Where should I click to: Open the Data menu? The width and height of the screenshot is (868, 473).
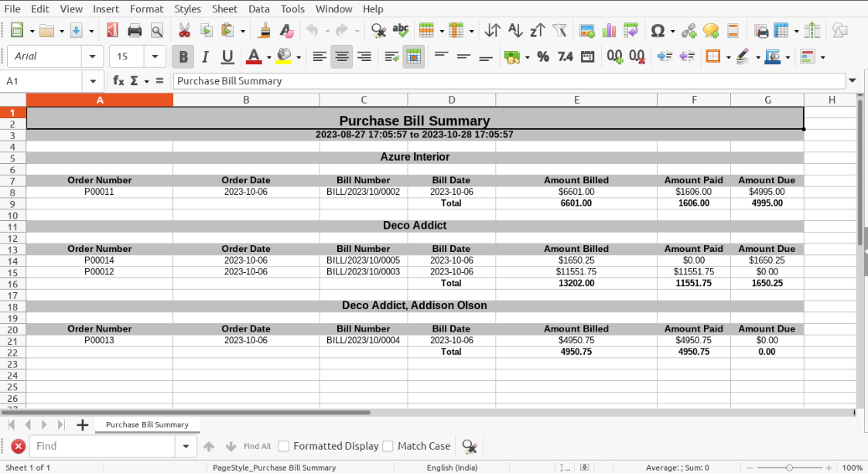pos(258,9)
